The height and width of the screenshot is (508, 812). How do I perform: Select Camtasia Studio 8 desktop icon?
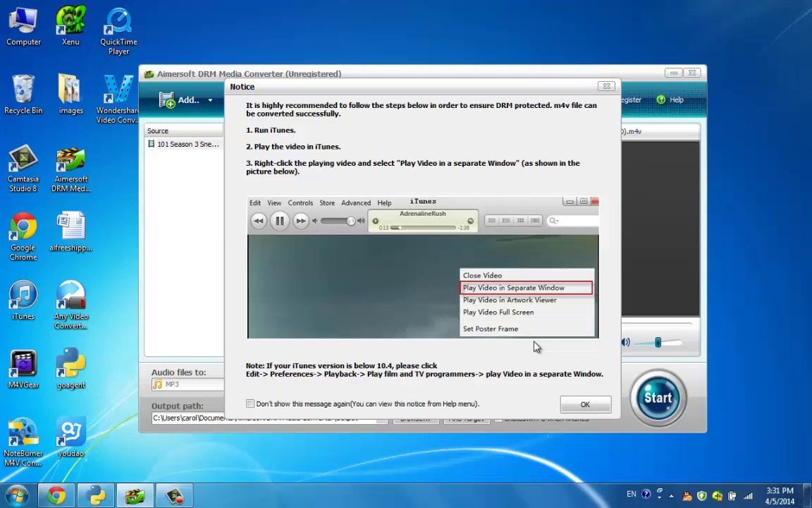click(x=23, y=167)
